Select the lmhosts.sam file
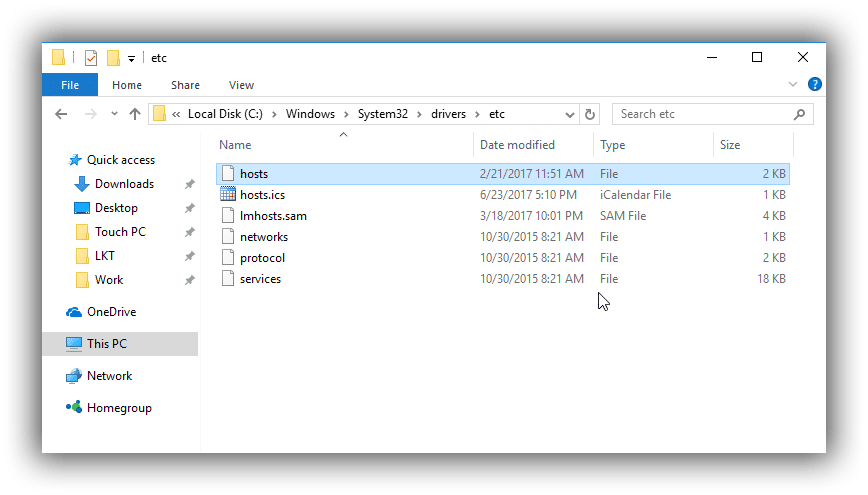868x495 pixels. 503,216
